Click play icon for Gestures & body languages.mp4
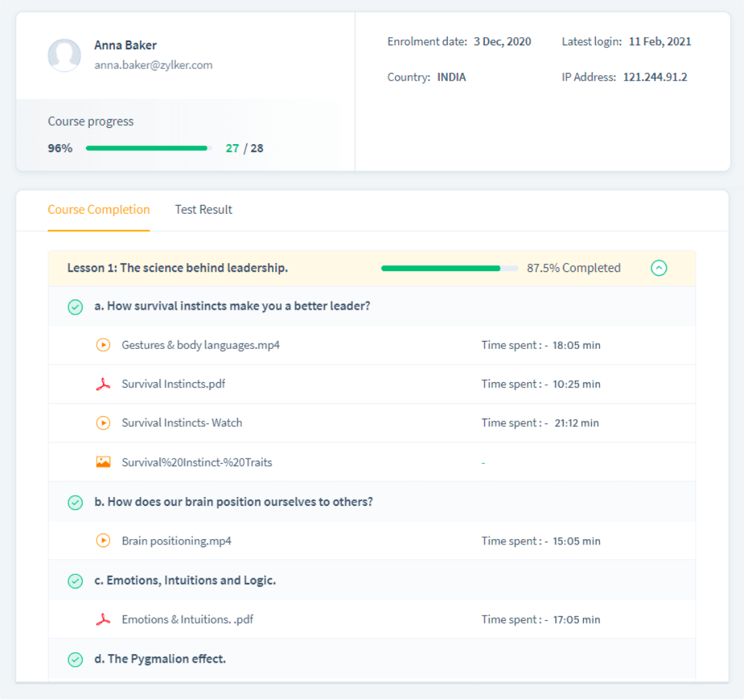This screenshot has height=700, width=744. click(x=103, y=345)
